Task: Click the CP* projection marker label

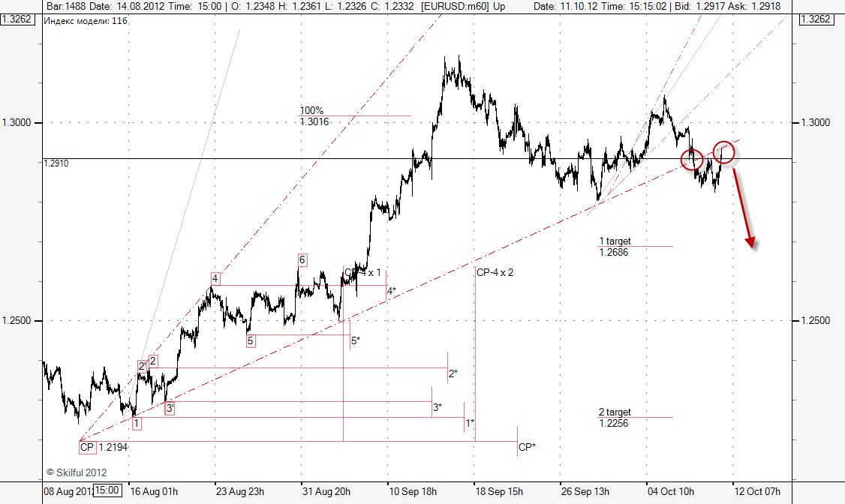Action: (x=527, y=447)
